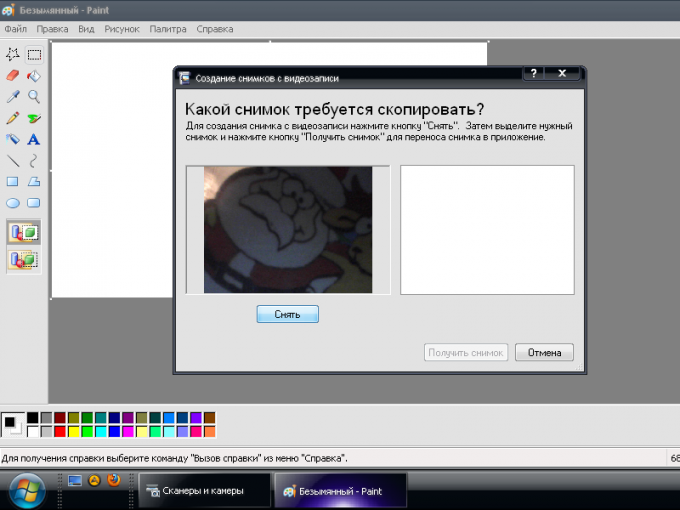Image resolution: width=680 pixels, height=510 pixels.
Task: Open the Файл menu
Action: 16,29
